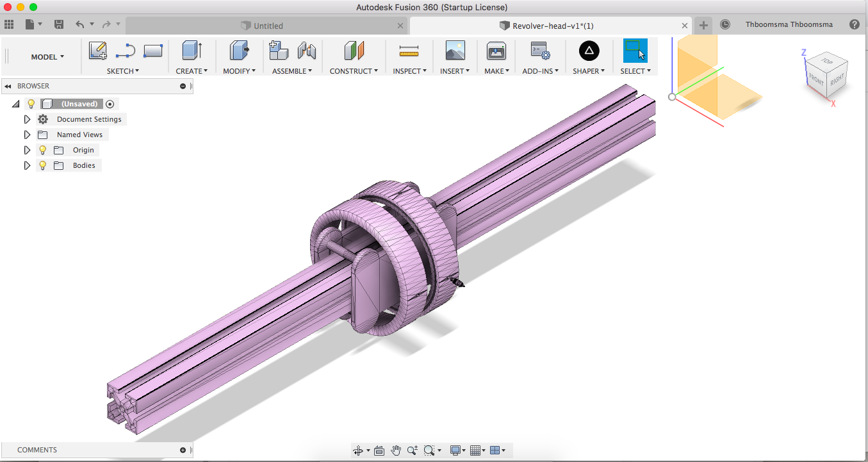Toggle visibility of the Bodies folder
868x462 pixels.
pyautogui.click(x=42, y=165)
